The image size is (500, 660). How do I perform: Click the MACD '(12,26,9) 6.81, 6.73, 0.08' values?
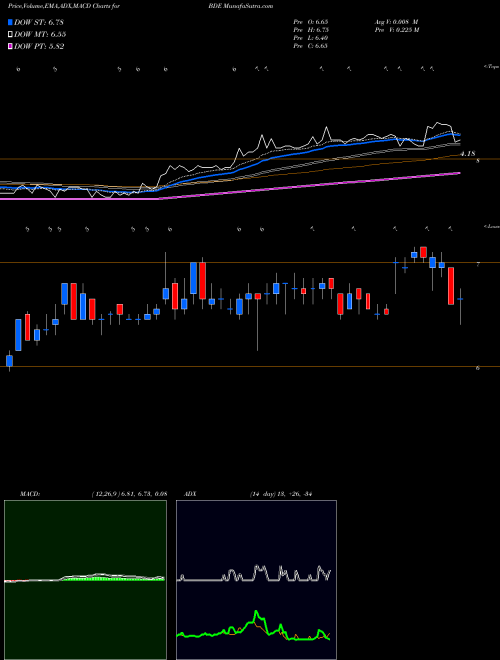(x=129, y=494)
